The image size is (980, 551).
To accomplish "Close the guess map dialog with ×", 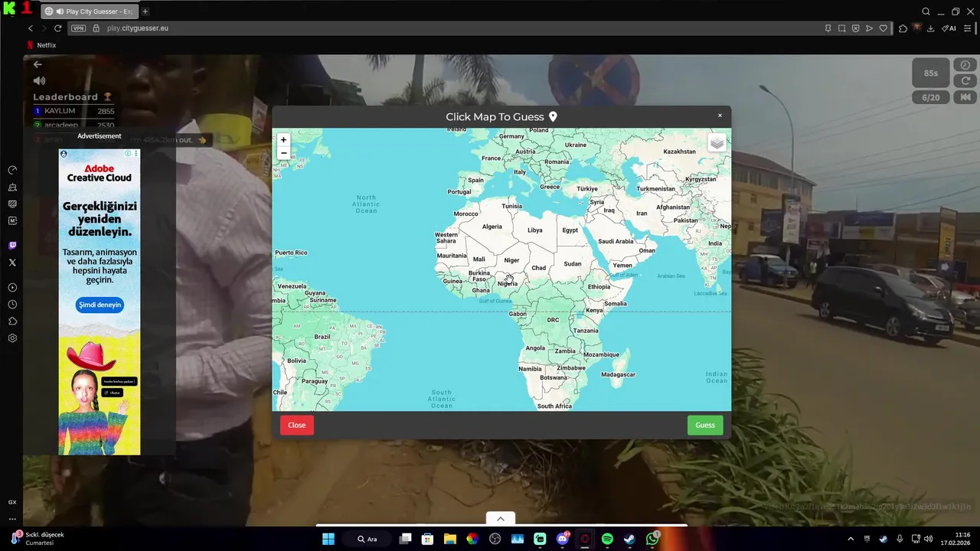I will 720,116.
